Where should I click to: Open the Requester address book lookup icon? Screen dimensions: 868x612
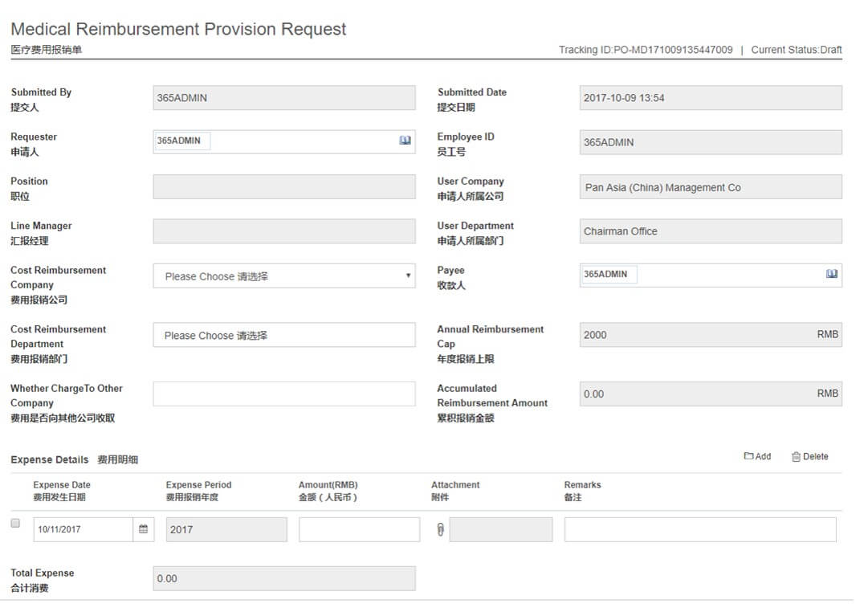pos(405,141)
